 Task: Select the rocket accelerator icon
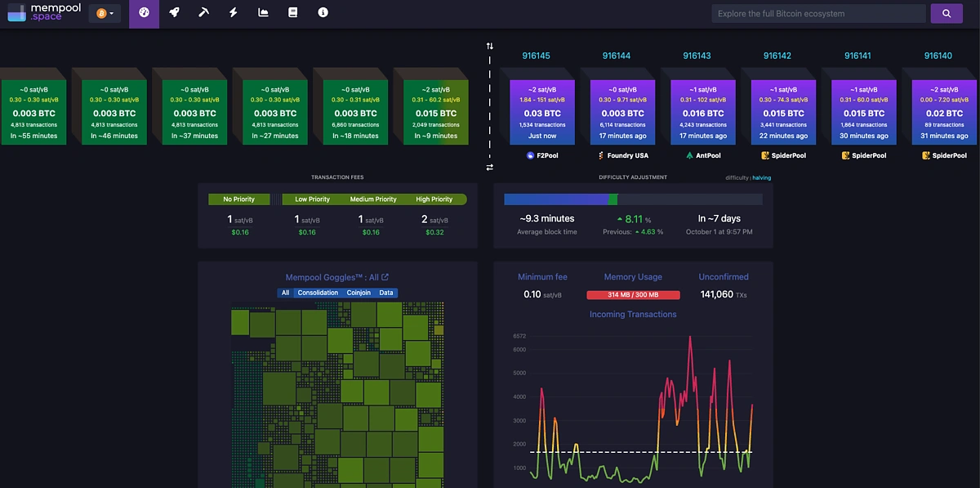coord(174,14)
